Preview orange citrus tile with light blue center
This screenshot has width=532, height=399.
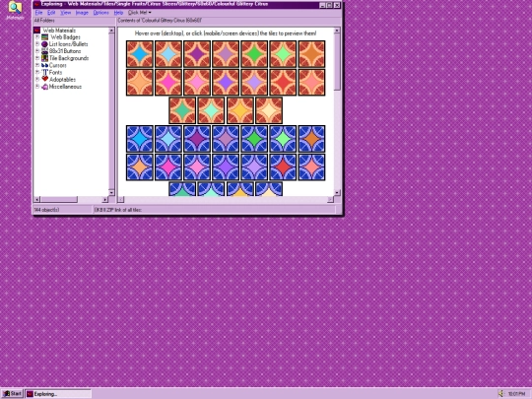(x=168, y=54)
